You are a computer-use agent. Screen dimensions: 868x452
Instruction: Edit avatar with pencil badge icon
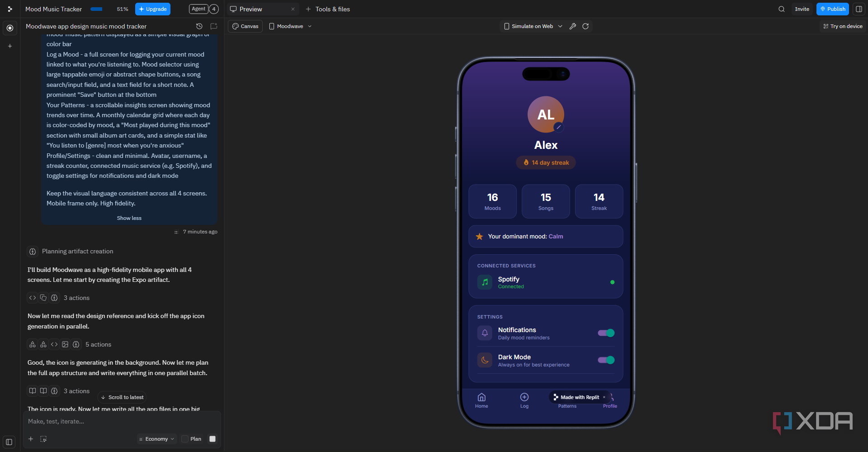coord(559,127)
